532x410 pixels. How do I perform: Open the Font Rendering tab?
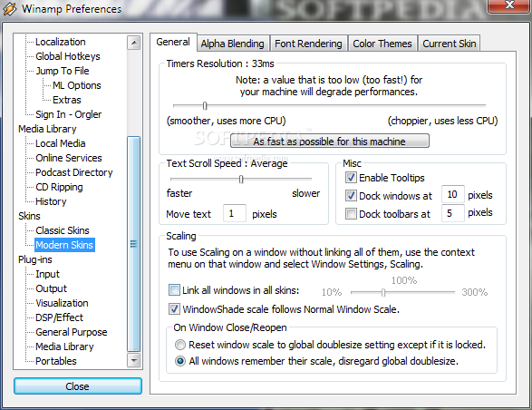[308, 44]
